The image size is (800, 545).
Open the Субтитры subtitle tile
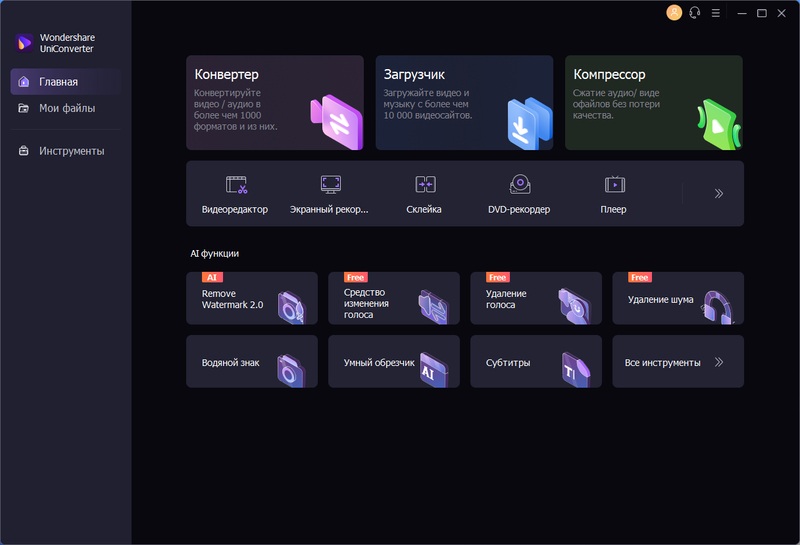(536, 362)
